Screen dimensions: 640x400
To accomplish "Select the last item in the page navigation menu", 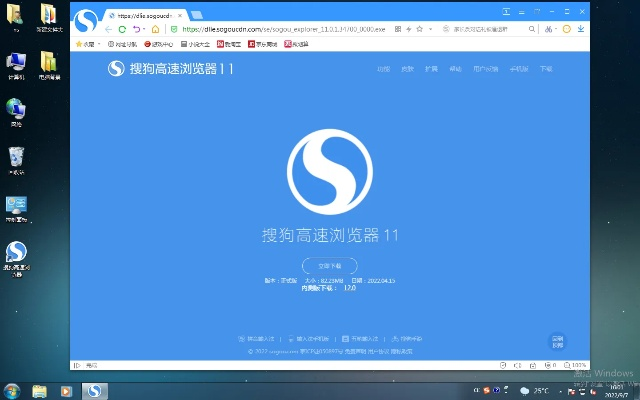I will coord(546,69).
